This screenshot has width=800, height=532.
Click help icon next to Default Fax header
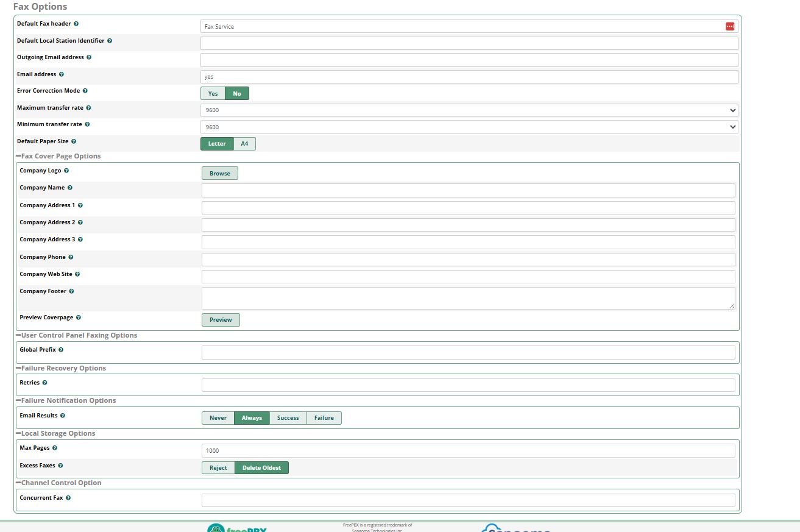[76, 24]
